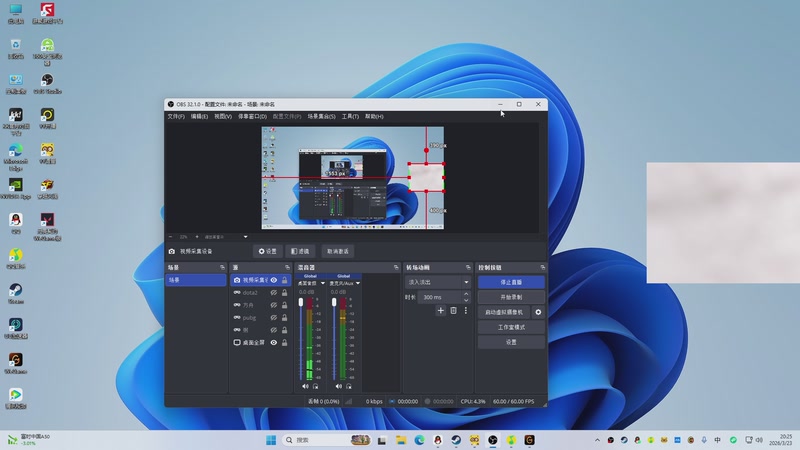Click the delete transition trash icon

453,311
